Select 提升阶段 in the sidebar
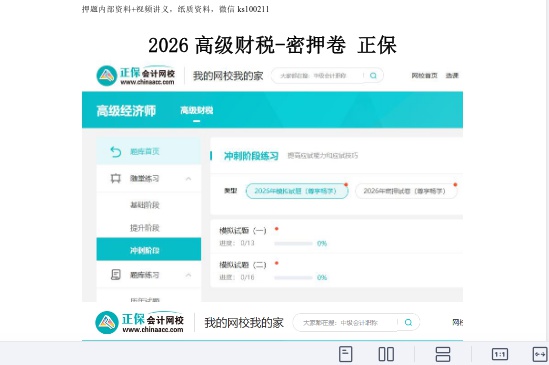 pyautogui.click(x=145, y=228)
